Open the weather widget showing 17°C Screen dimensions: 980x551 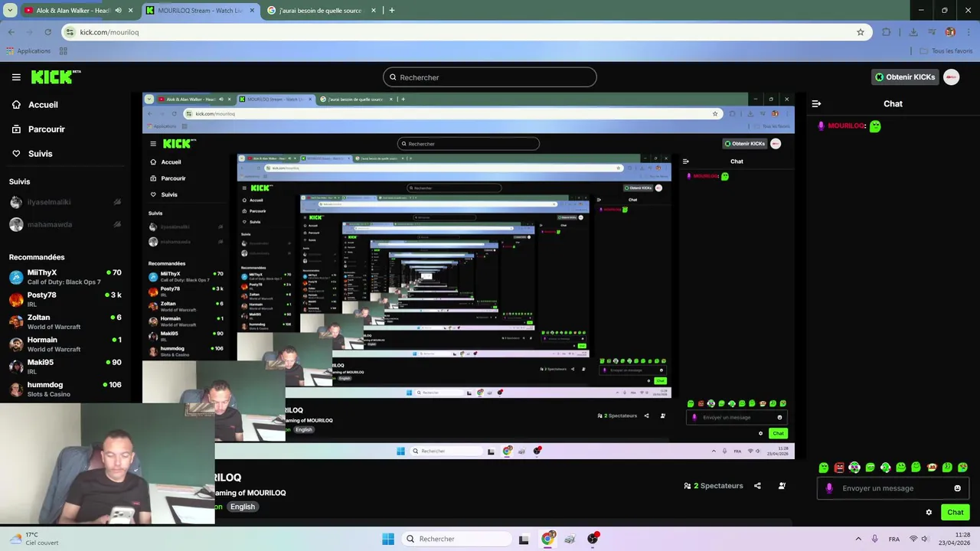point(34,539)
